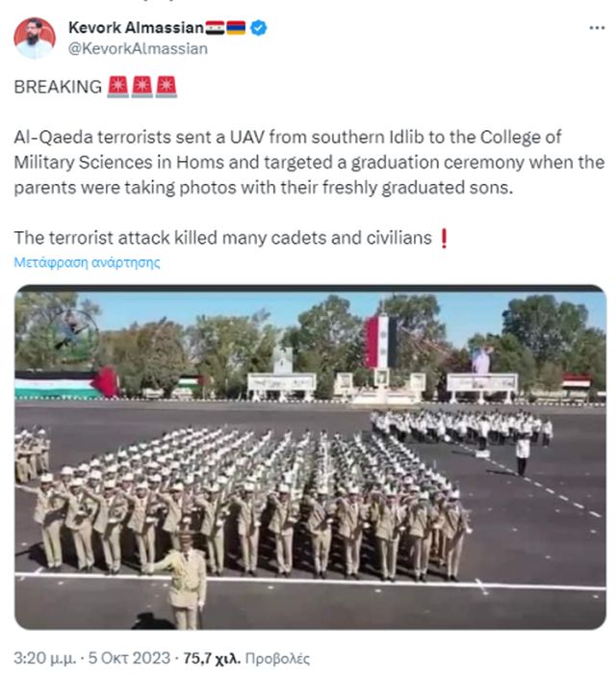Screen dimensions: 616x675
Task: Open the 5 Οκτ 2023 date link
Action: (x=129, y=659)
